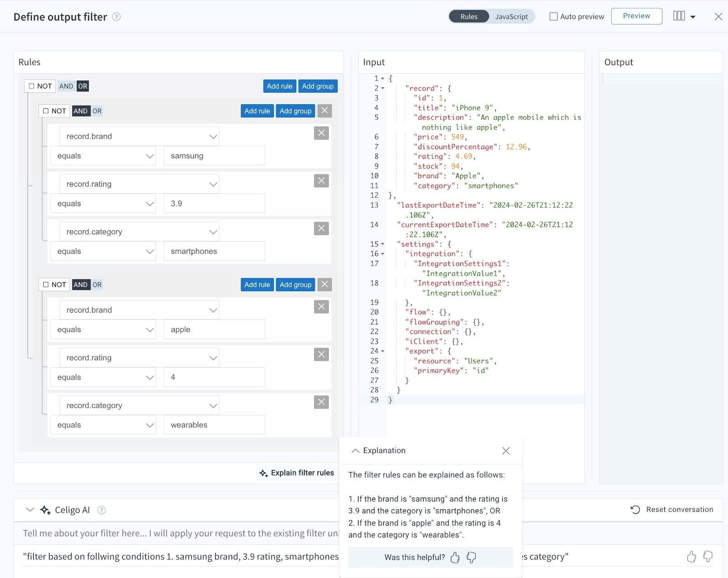The height and width of the screenshot is (578, 728).
Task: Click the Explain filter rules button
Action: tap(297, 473)
